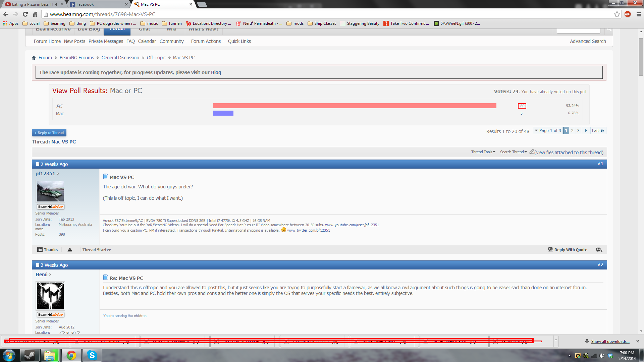Open the Chrome menu hamburger icon
Image resolution: width=644 pixels, height=362 pixels.
click(639, 14)
